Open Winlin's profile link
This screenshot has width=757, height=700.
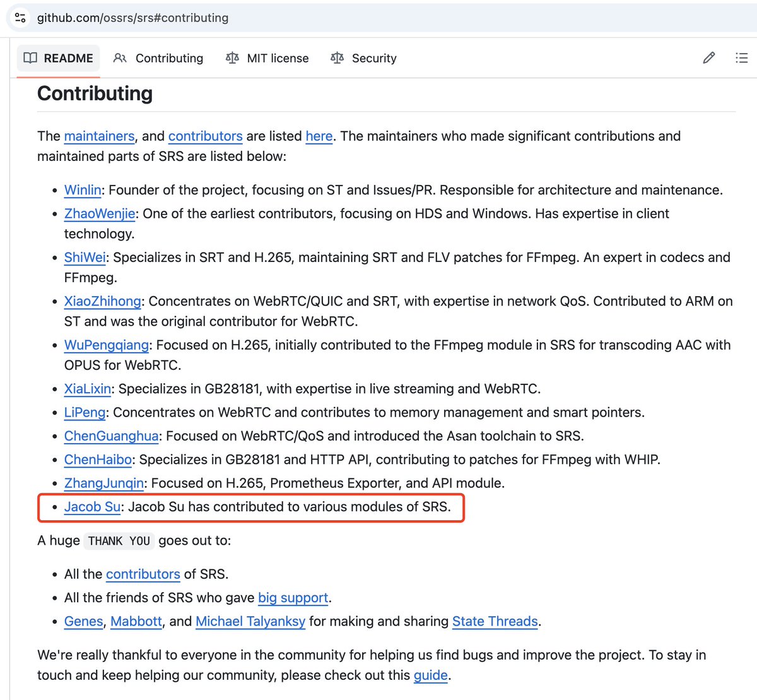(83, 190)
